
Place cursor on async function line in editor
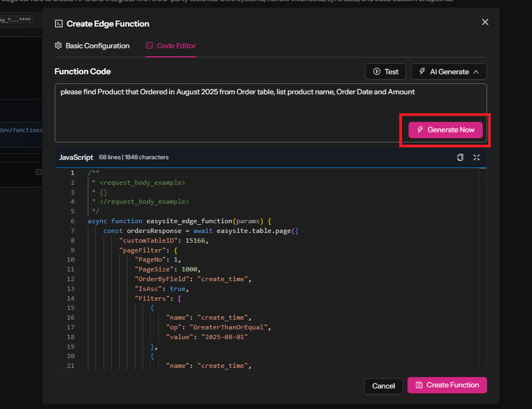(x=179, y=221)
